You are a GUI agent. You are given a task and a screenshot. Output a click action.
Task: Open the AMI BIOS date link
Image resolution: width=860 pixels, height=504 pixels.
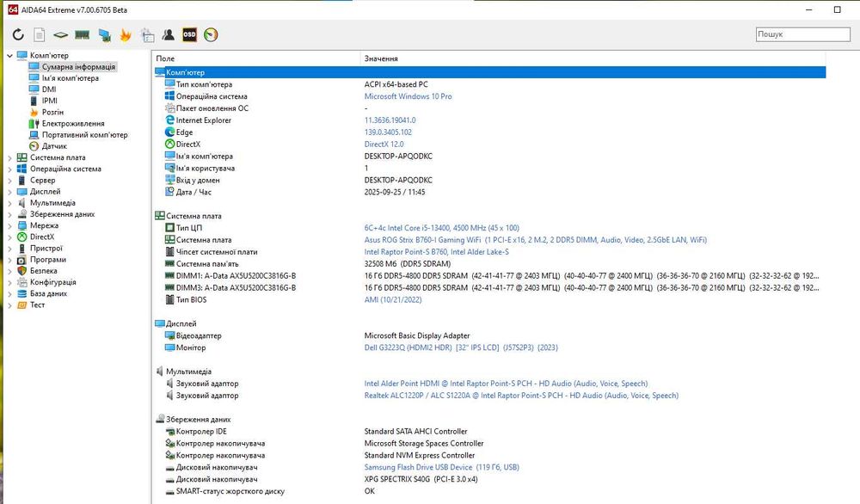(x=393, y=300)
